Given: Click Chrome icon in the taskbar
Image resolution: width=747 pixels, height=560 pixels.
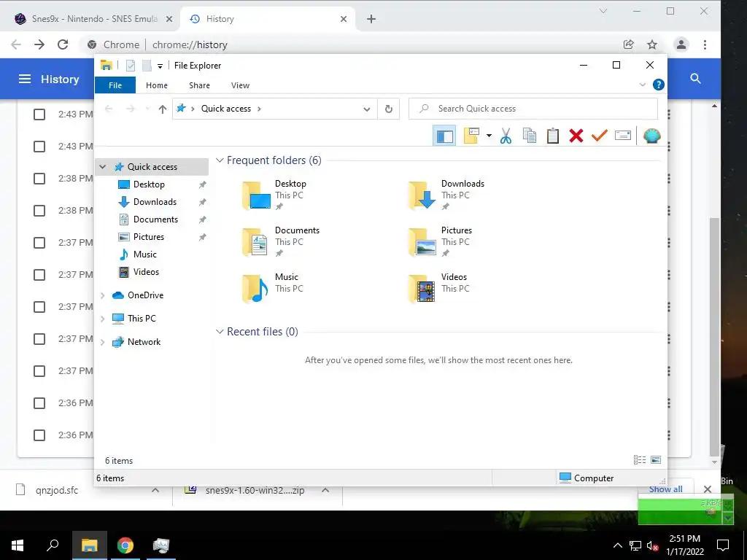Looking at the screenshot, I should [125, 545].
